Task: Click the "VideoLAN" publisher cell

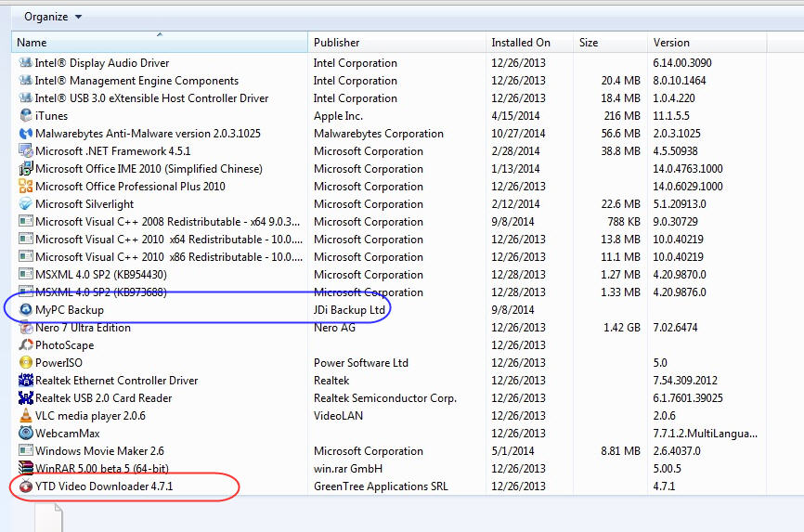Action: click(x=339, y=416)
